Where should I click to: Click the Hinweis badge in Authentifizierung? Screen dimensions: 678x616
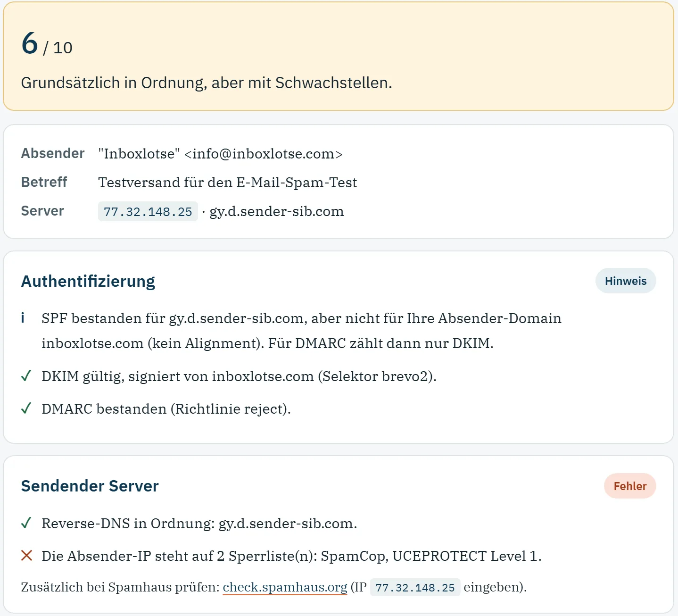(x=626, y=281)
